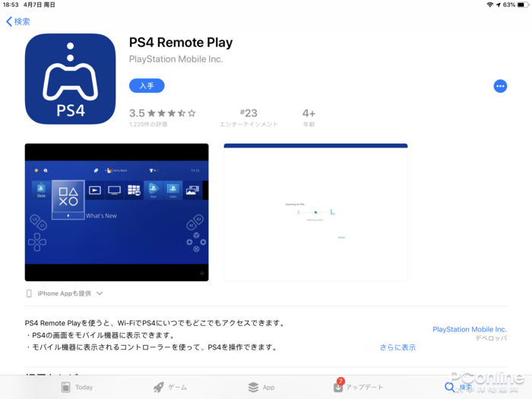
Task: Tap the iPhone device icon
Action: [29, 293]
